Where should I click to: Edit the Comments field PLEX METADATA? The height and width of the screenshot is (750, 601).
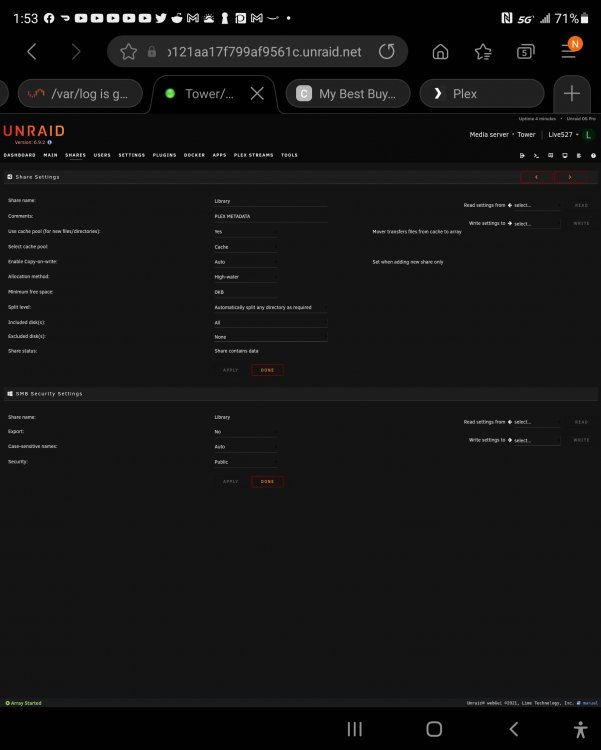270,217
